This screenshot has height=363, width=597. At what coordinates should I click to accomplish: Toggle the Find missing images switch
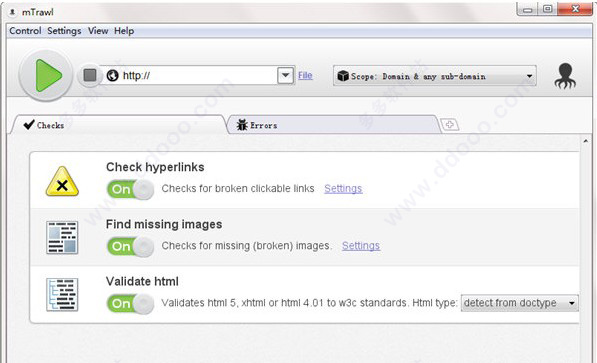pyautogui.click(x=130, y=246)
